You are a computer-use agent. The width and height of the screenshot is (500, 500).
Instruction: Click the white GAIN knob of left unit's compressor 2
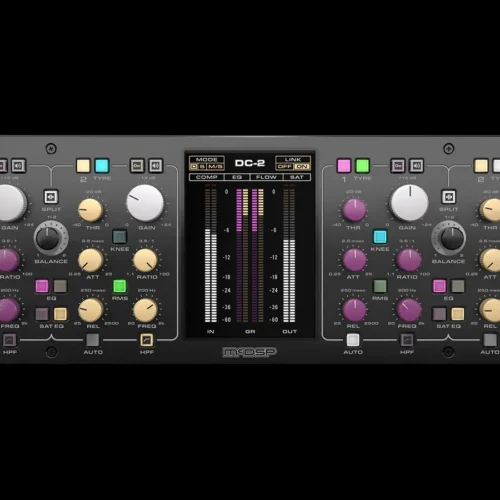pos(145,203)
